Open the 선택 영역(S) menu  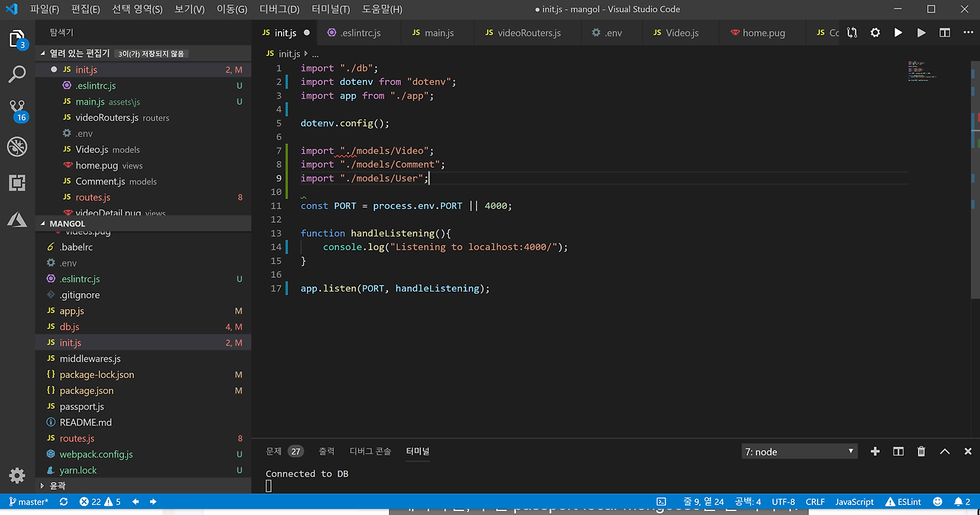[137, 9]
